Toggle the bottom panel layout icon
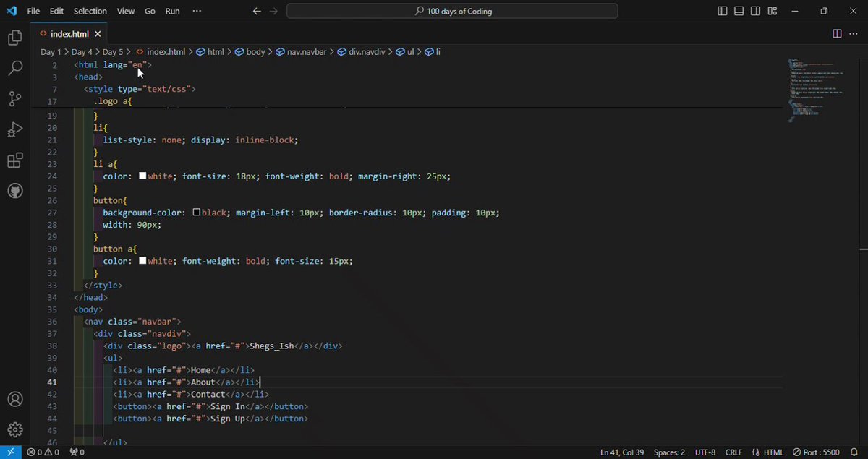868x459 pixels. [739, 11]
